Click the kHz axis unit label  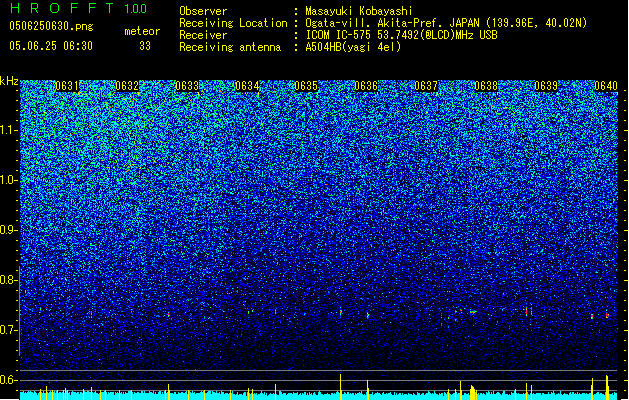[x=9, y=81]
